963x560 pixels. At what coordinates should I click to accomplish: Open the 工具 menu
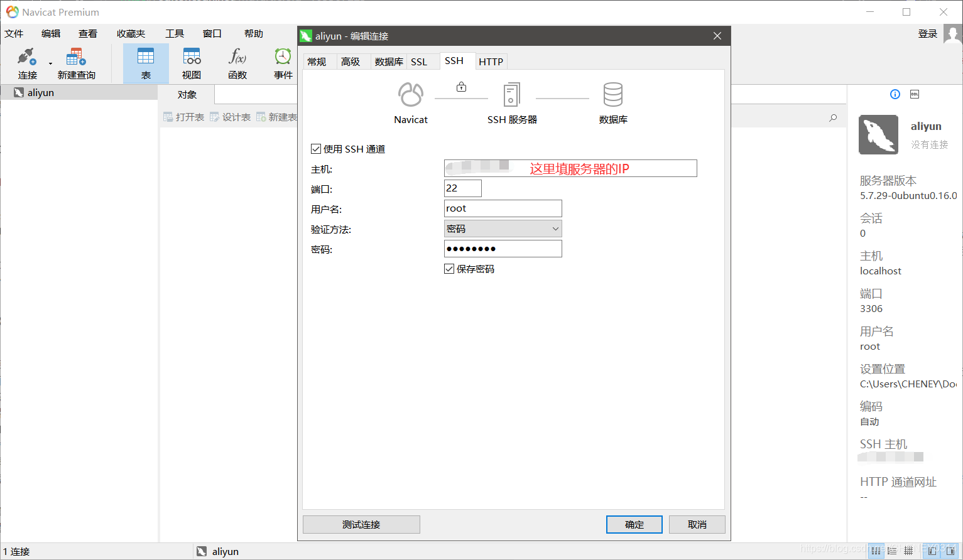[175, 33]
